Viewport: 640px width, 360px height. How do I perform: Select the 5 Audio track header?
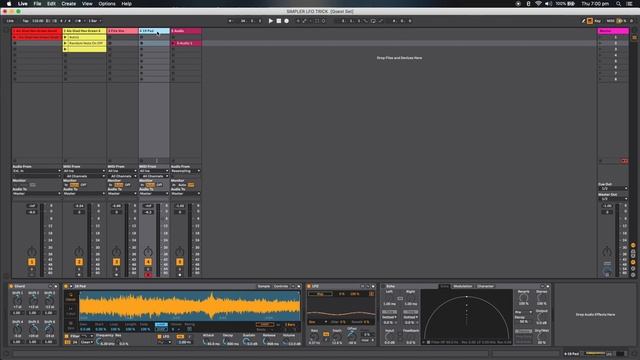(186, 31)
